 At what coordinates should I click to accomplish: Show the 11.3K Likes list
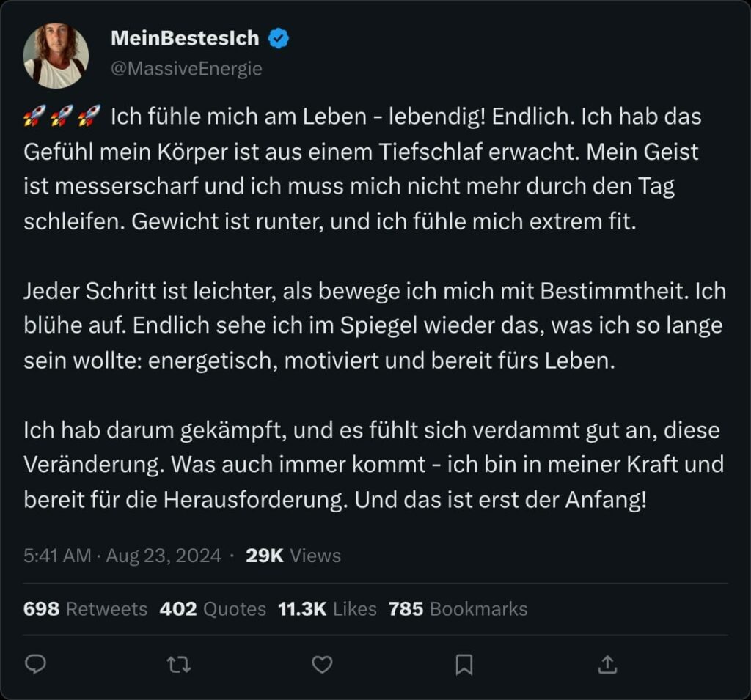coord(327,608)
